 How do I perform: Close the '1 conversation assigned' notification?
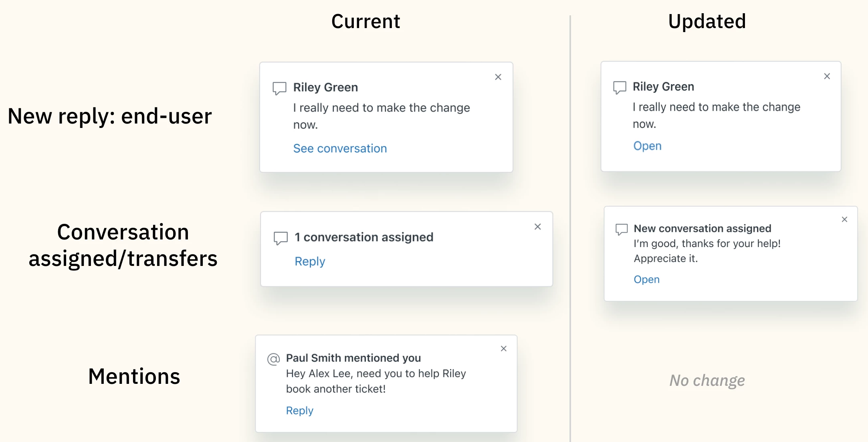[x=538, y=227]
